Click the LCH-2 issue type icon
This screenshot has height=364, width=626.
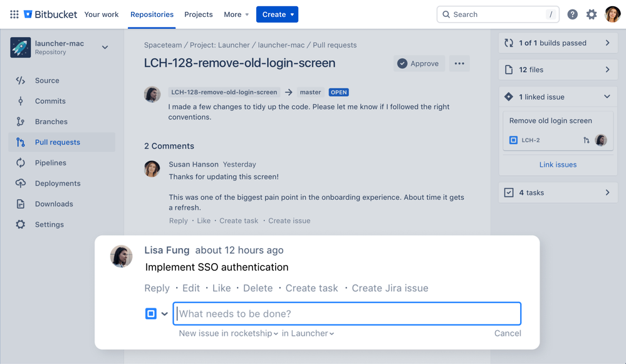pos(513,140)
